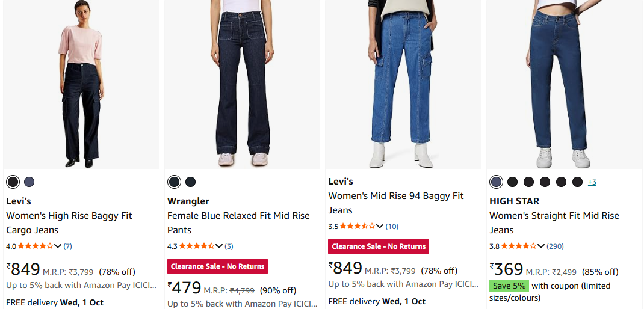644x309 pixels.
Task: Click the 4.0 star rating icons for Levi's cargo jeans
Action: (36, 246)
